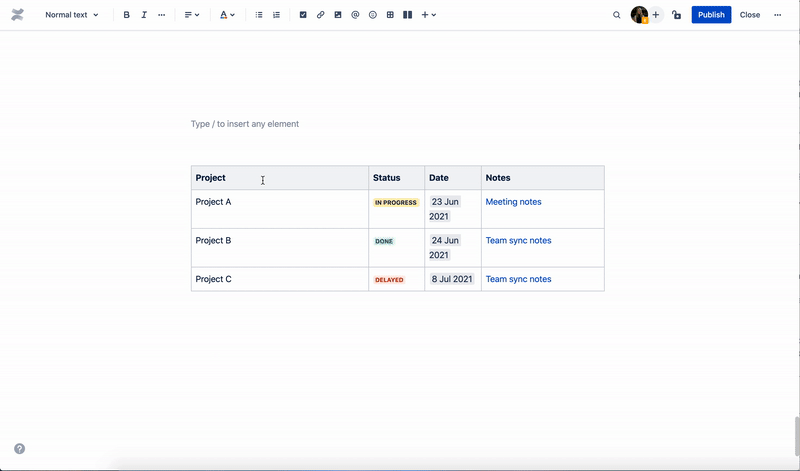Select the IN PROGRESS status lozenge

396,203
